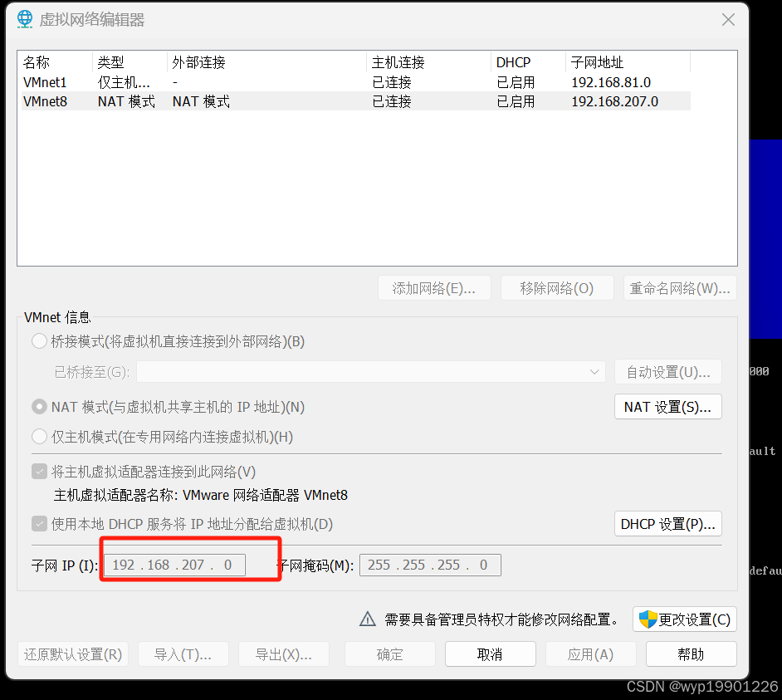Click 添加网络(E) button

pos(434,288)
